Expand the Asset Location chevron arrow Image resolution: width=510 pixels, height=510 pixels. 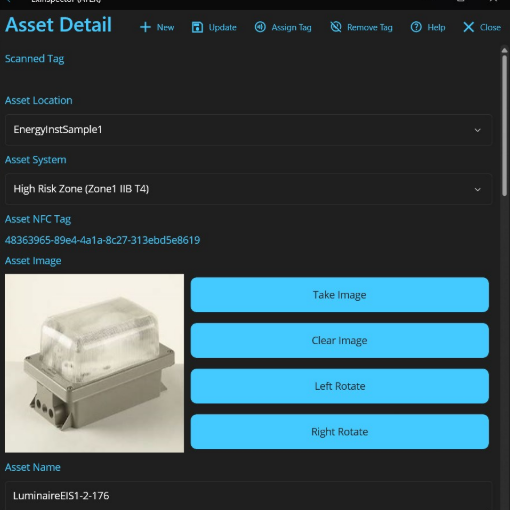tap(477, 130)
